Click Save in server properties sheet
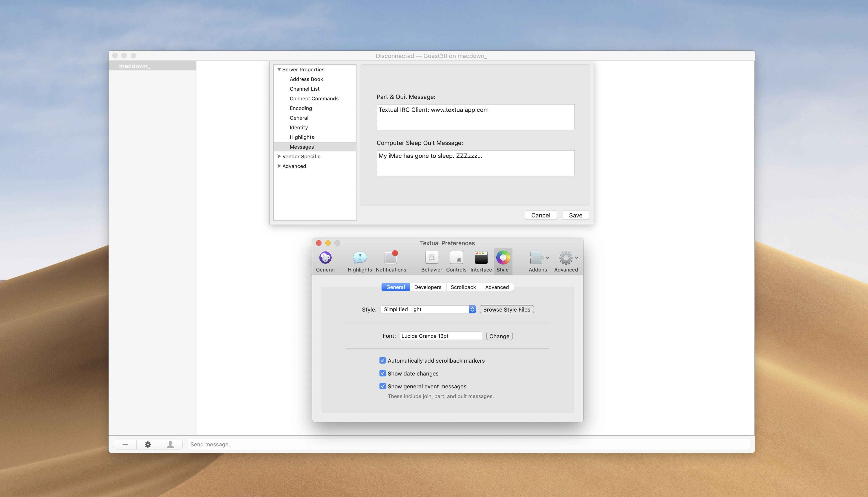 (x=576, y=215)
